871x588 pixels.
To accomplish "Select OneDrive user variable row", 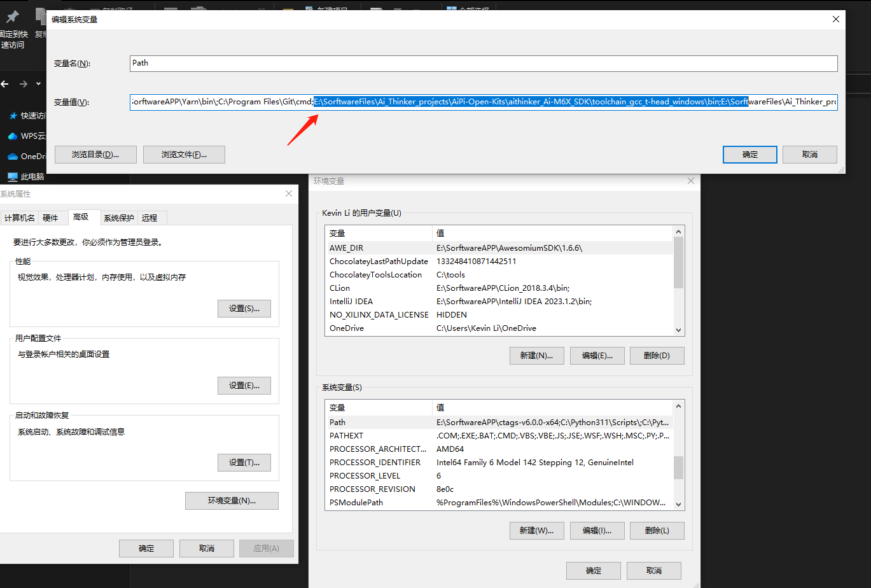I will click(x=499, y=328).
